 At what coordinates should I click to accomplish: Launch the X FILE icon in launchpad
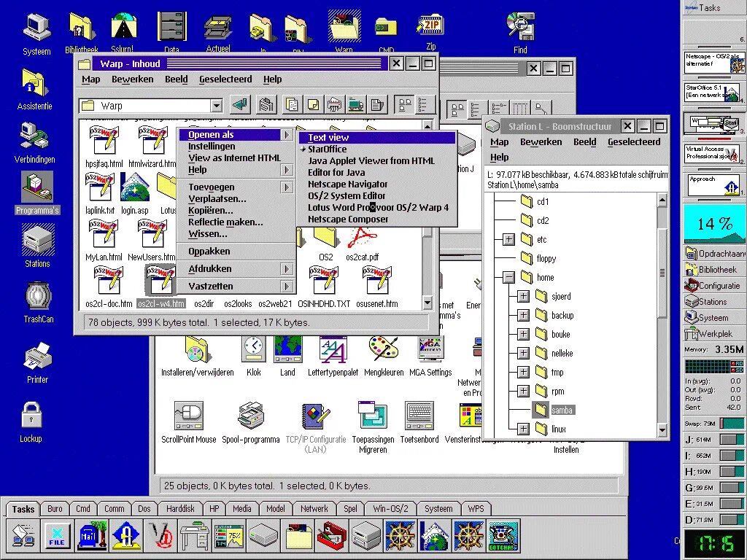coord(57,535)
